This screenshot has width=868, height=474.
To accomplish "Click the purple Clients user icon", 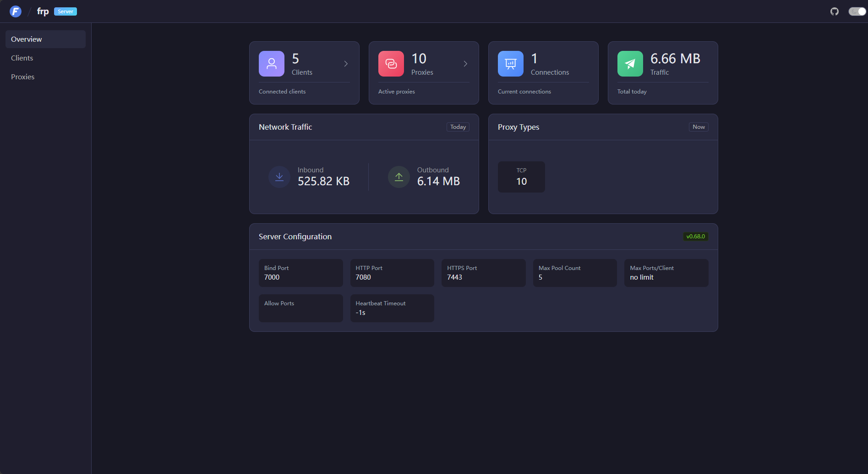I will [x=272, y=64].
